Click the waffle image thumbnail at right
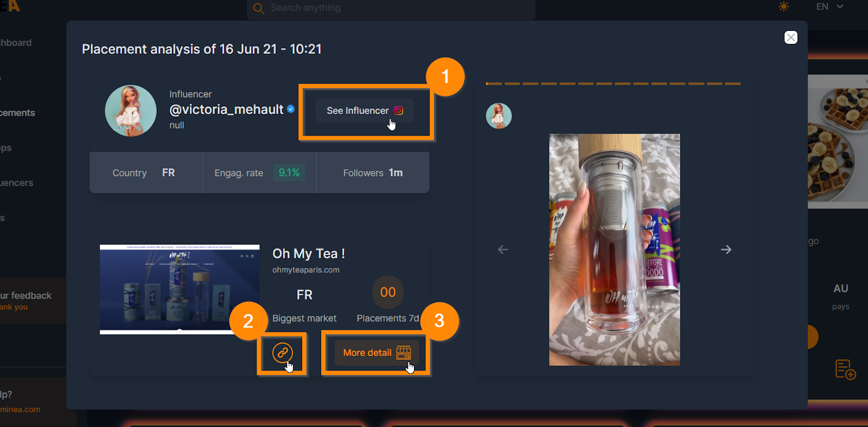Screen dimensions: 868x427 (838, 142)
